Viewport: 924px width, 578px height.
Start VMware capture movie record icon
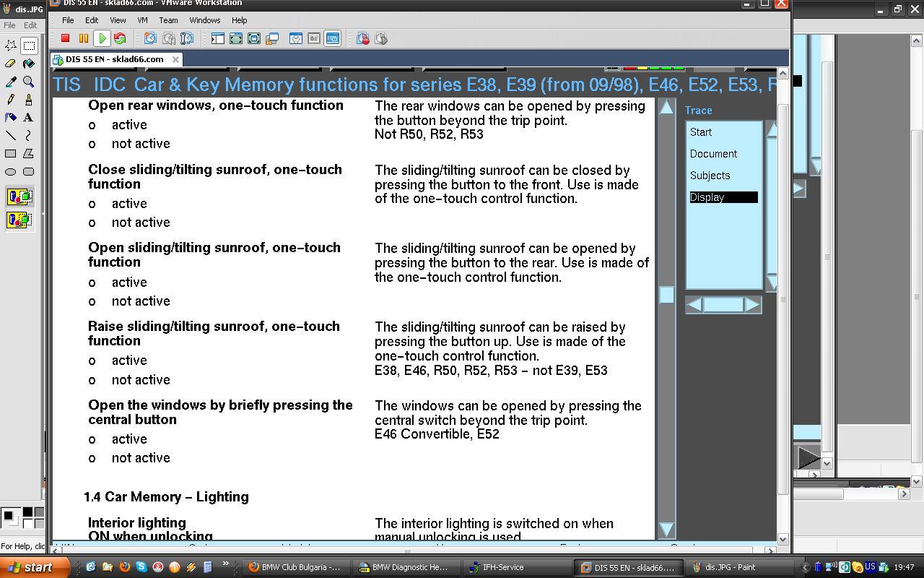coord(363,38)
